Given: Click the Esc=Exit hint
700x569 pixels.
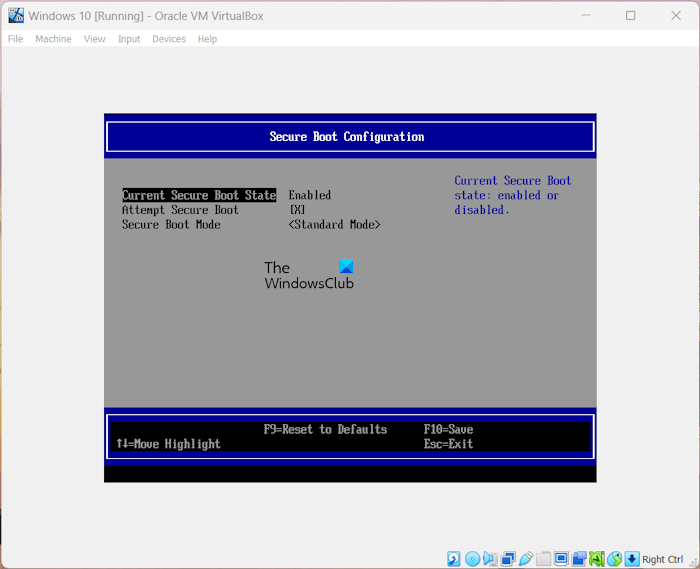Looking at the screenshot, I should click(x=448, y=444).
